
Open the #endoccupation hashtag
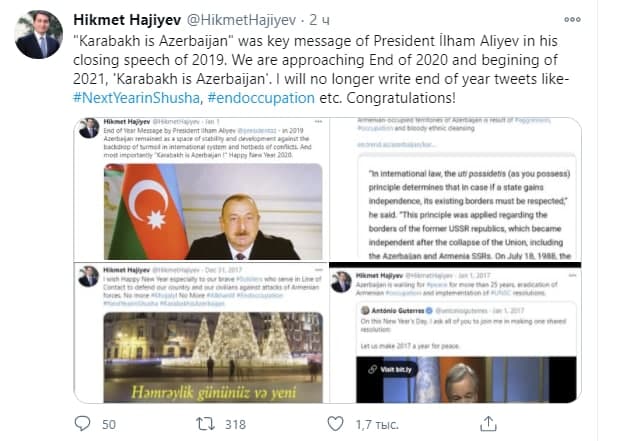pos(261,98)
